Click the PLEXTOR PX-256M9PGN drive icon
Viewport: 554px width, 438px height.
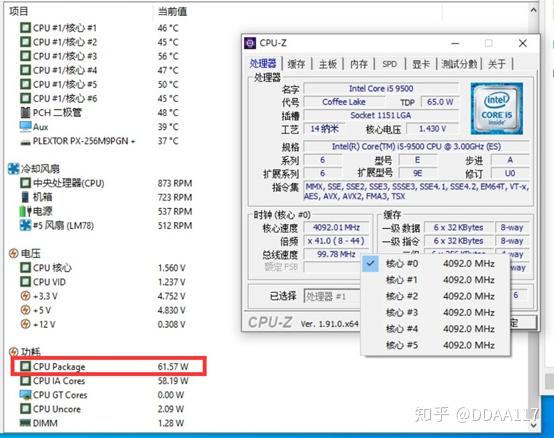25,142
